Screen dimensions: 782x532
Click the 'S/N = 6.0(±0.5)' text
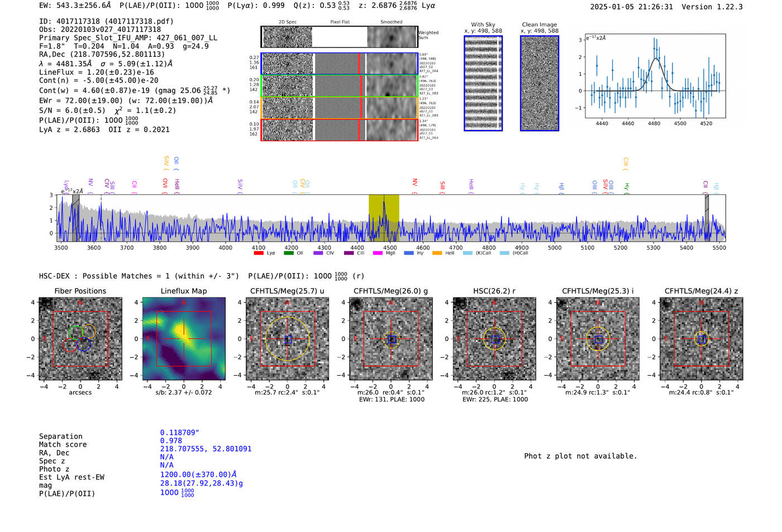(72, 111)
